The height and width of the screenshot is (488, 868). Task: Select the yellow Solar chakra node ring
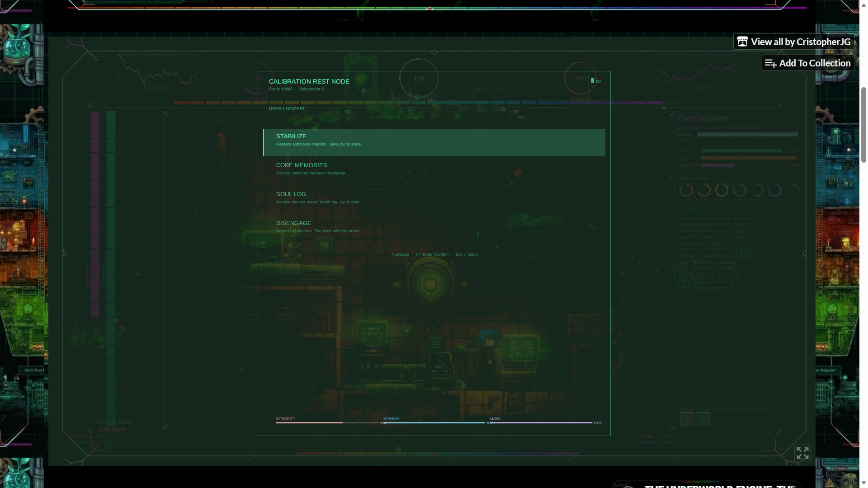pos(722,190)
